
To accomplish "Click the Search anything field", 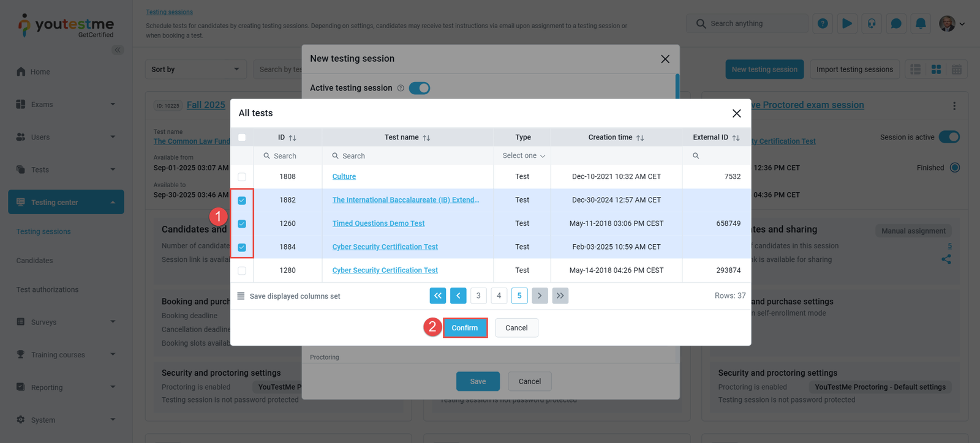I will (x=747, y=23).
